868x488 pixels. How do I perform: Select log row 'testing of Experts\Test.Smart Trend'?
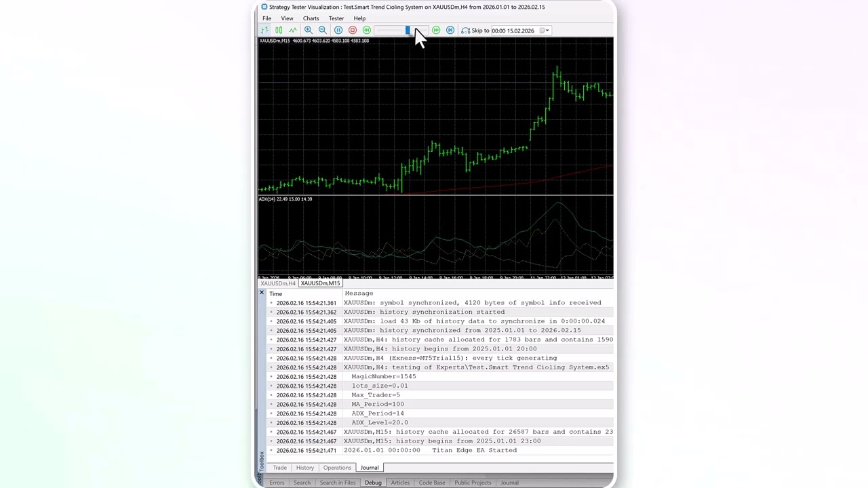pos(441,367)
